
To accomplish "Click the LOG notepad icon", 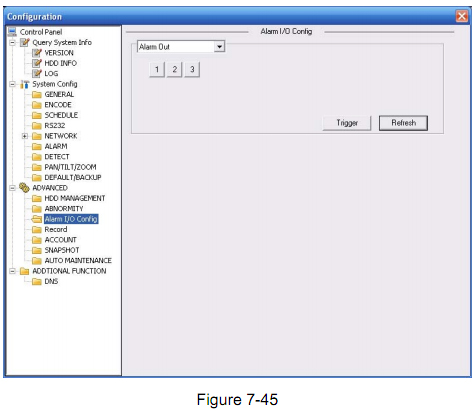I will pyautogui.click(x=37, y=73).
